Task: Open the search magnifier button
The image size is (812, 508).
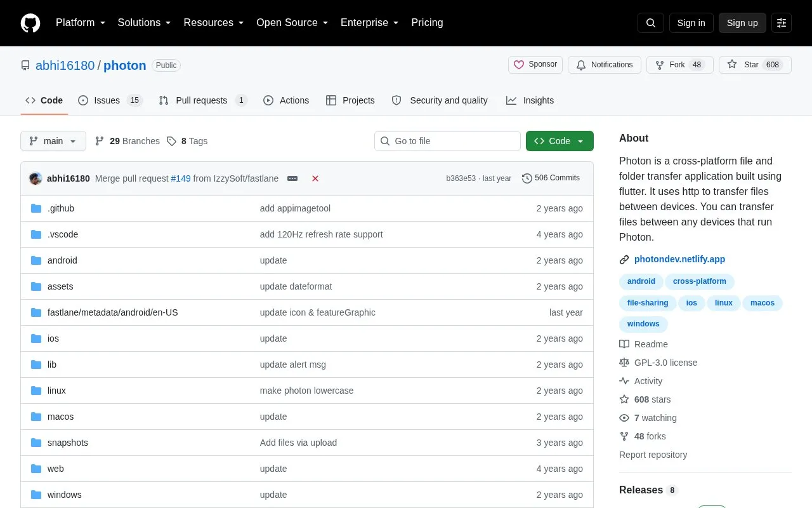Action: (651, 23)
